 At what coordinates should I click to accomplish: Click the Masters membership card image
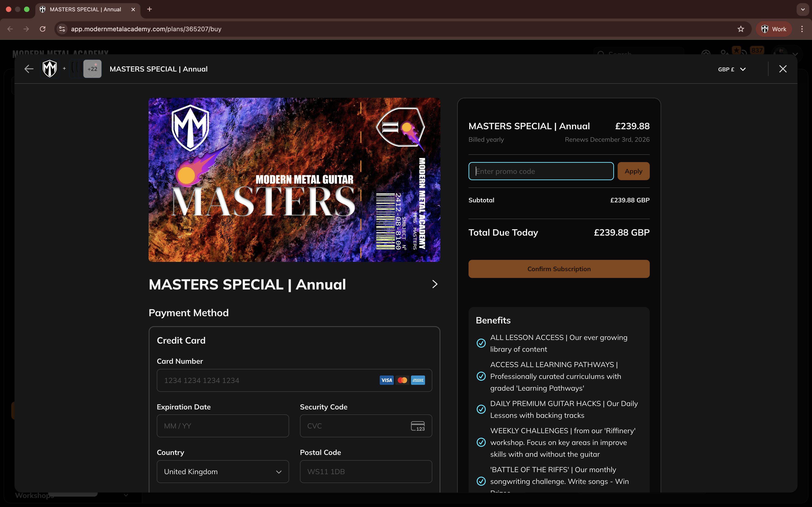point(294,180)
